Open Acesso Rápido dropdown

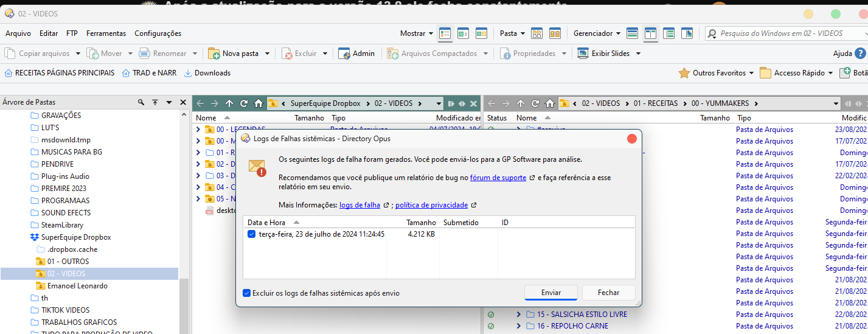click(x=831, y=73)
